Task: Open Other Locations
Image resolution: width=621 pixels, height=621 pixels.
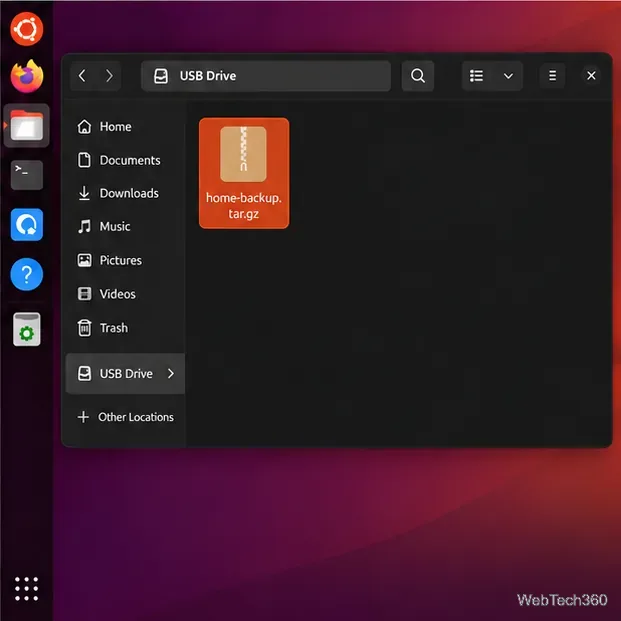Action: point(125,417)
